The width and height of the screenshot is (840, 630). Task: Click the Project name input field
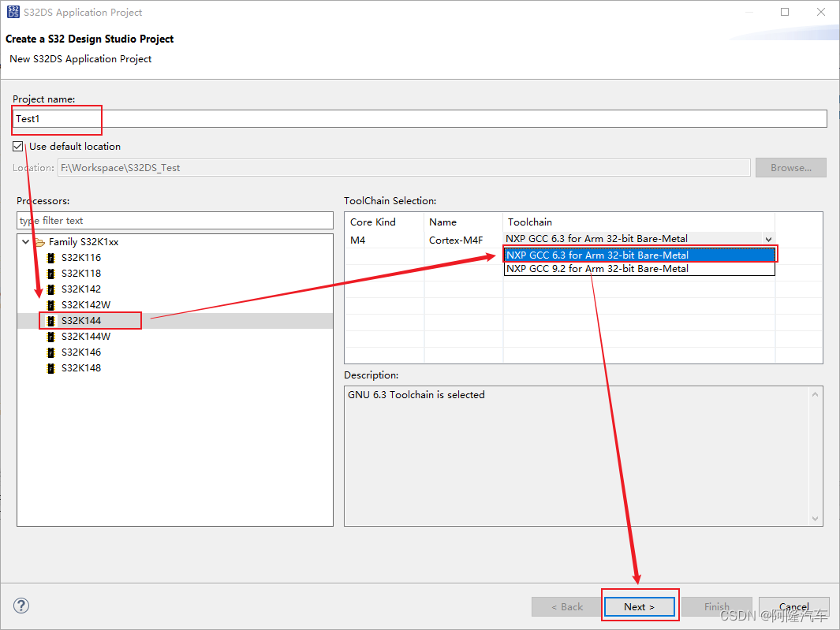(x=420, y=119)
